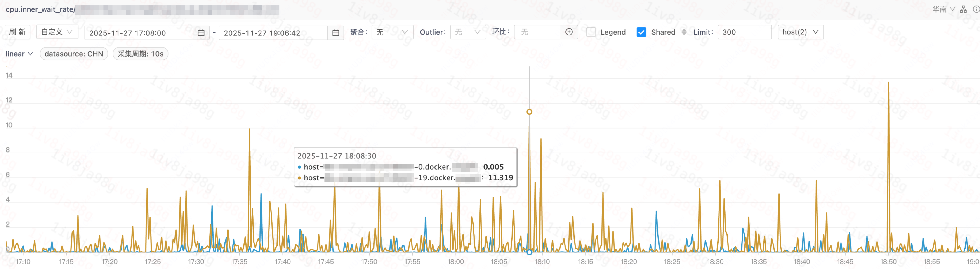Uncheck the Shared checkbox

(x=641, y=32)
